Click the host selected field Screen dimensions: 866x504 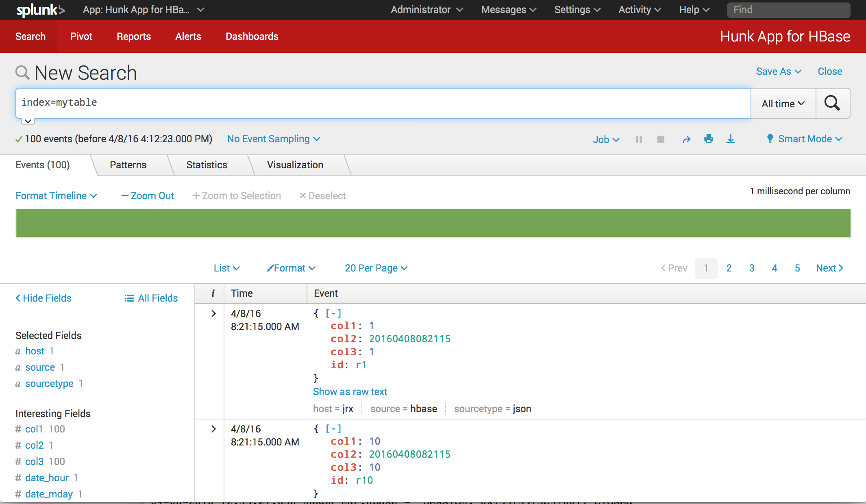[35, 351]
